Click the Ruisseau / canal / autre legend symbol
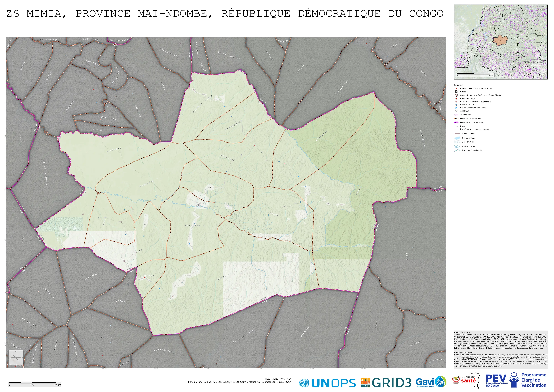Viewport: 554px width, 392px height. (x=457, y=150)
